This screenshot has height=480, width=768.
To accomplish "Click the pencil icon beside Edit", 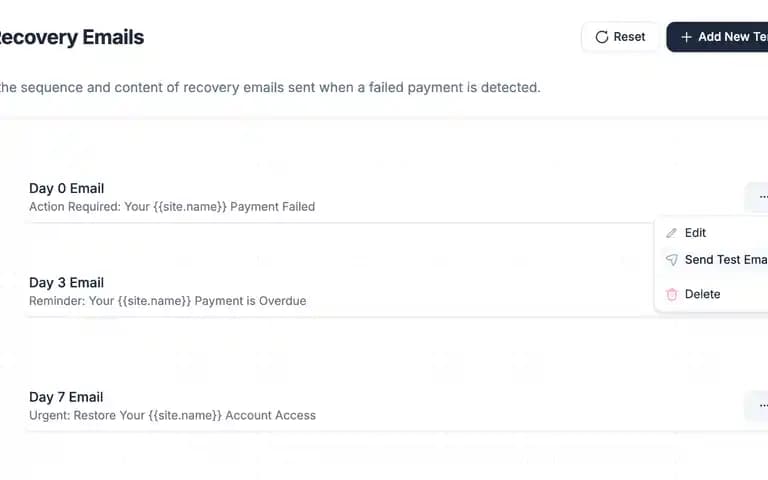I will point(672,233).
